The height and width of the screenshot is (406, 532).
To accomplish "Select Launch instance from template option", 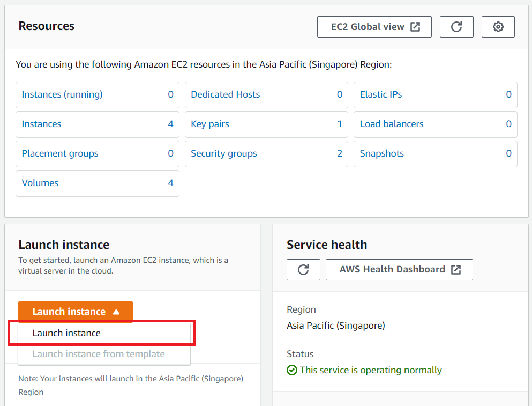I will coord(104,354).
